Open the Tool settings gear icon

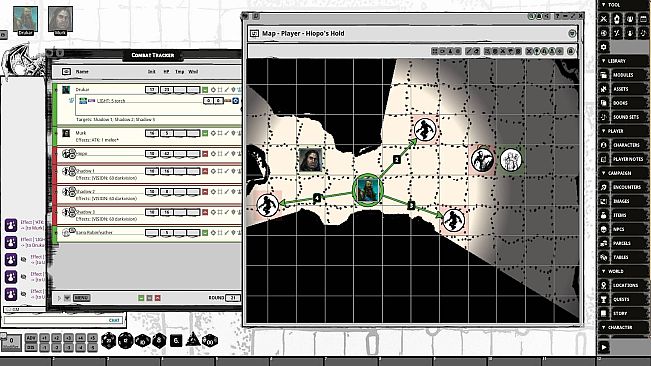pyautogui.click(x=604, y=47)
